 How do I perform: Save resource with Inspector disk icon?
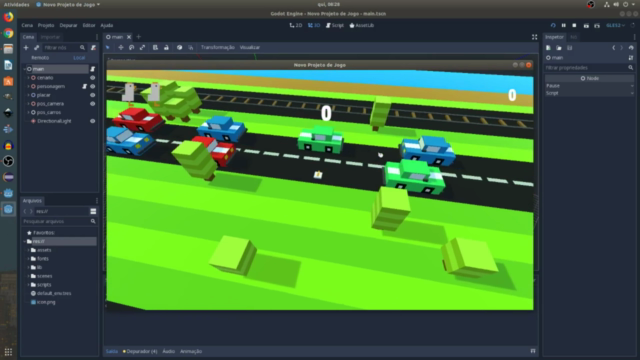click(x=569, y=48)
